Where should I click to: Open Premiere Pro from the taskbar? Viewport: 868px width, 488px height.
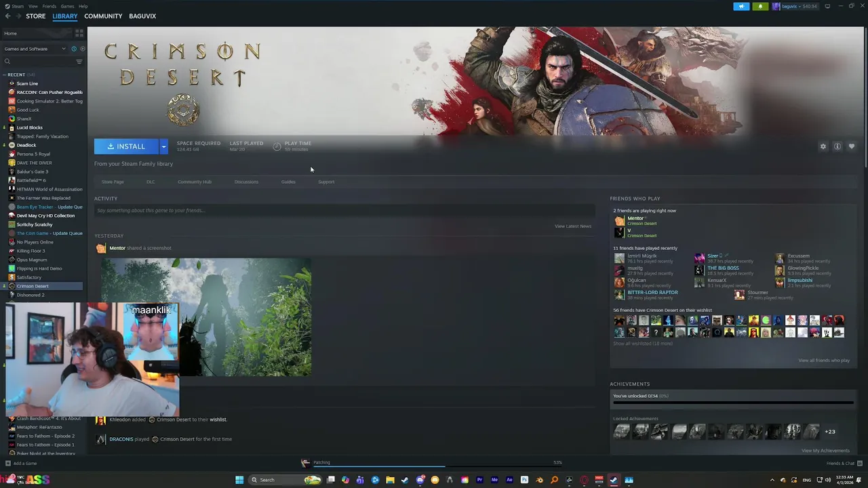pyautogui.click(x=479, y=480)
